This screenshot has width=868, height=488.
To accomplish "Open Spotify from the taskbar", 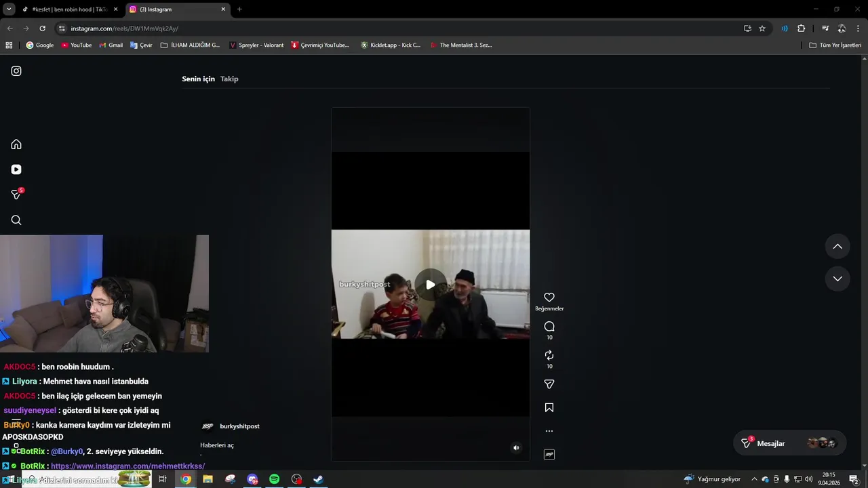I will click(274, 479).
